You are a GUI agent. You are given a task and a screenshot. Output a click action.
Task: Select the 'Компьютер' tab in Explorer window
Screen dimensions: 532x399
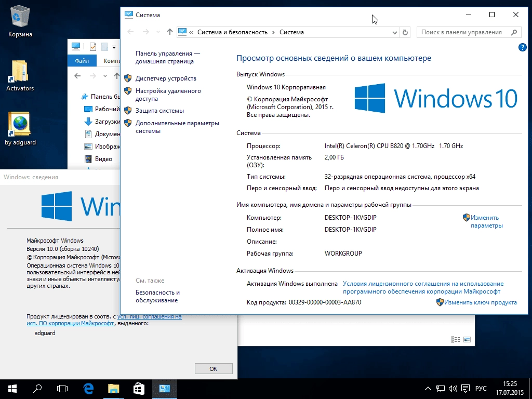point(112,61)
